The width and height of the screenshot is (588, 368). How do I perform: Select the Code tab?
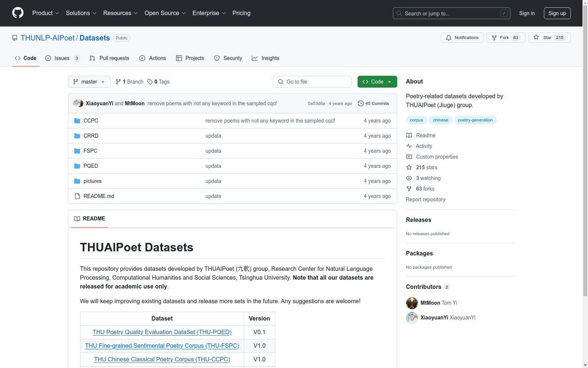[x=26, y=58]
